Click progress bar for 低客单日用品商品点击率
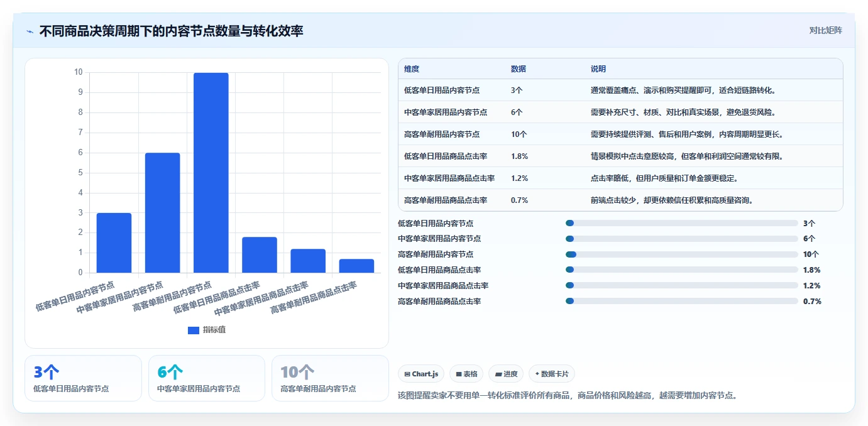The height and width of the screenshot is (426, 868). 682,270
